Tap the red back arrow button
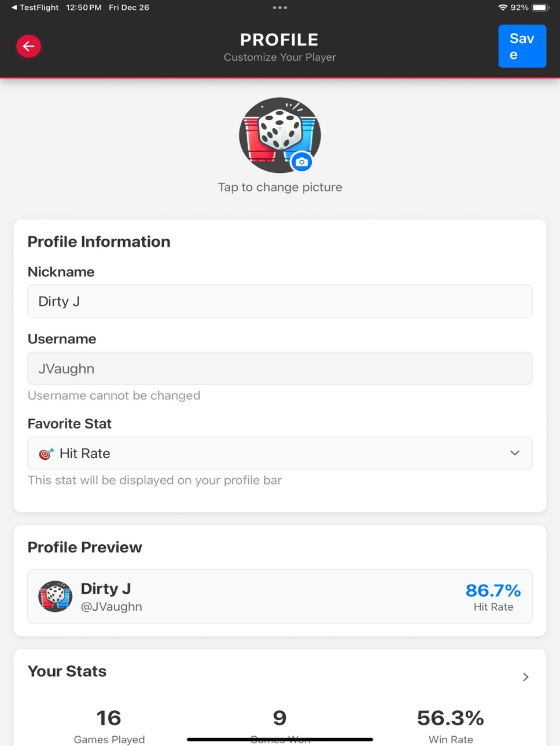 pyautogui.click(x=28, y=46)
